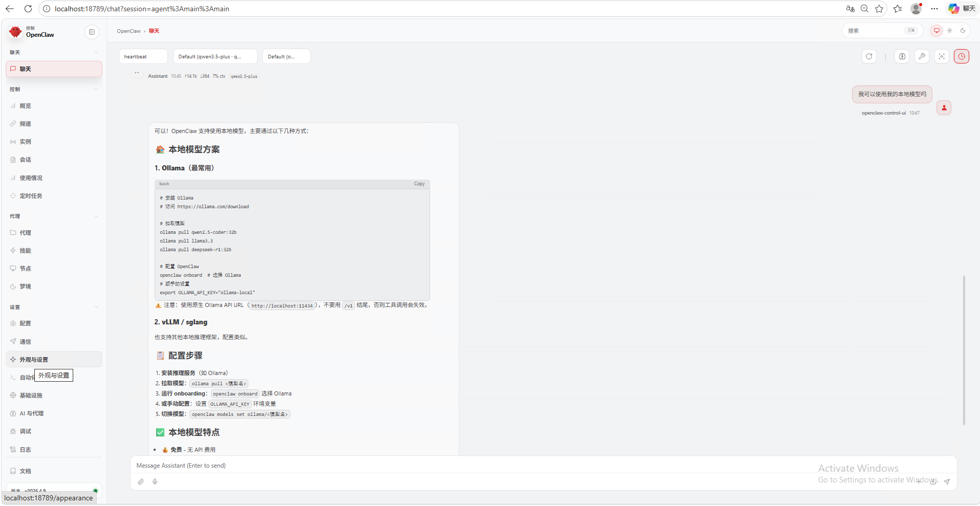Image resolution: width=980 pixels, height=506 pixels.
Task: Open 定时任务 in the sidebar
Action: tap(54, 196)
